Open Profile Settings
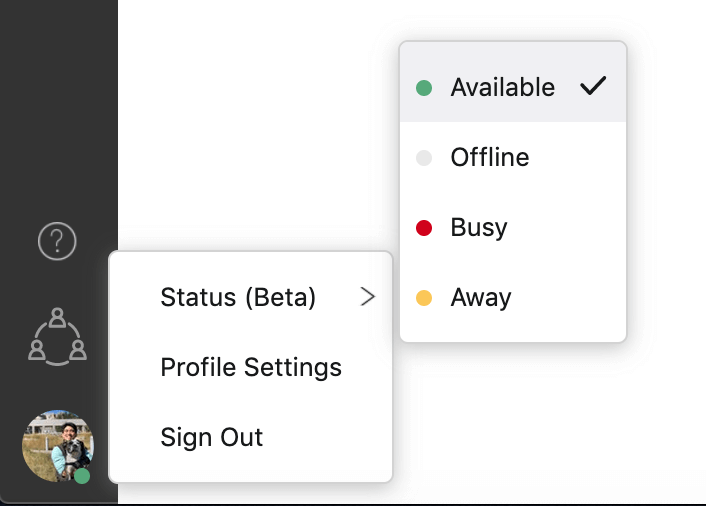Viewport: 706px width, 506px height. tap(250, 367)
